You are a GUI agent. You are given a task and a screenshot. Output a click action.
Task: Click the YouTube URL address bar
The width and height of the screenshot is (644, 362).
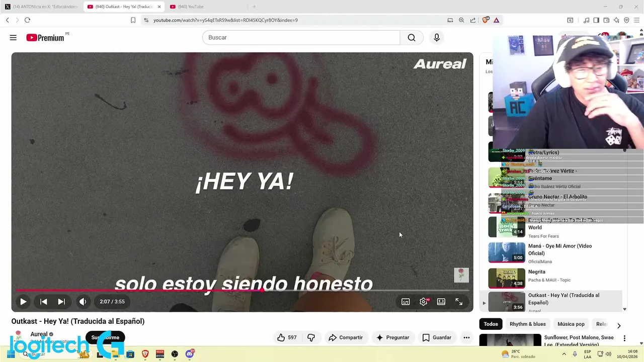click(225, 20)
